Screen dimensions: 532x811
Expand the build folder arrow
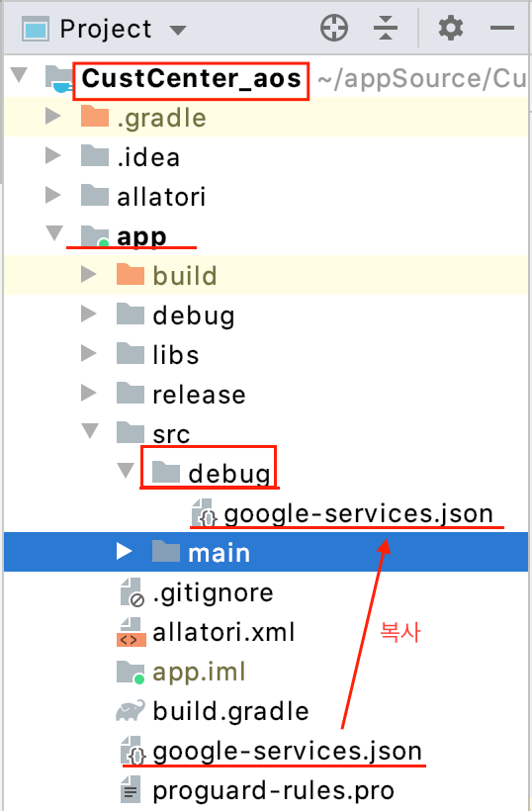pos(89,274)
